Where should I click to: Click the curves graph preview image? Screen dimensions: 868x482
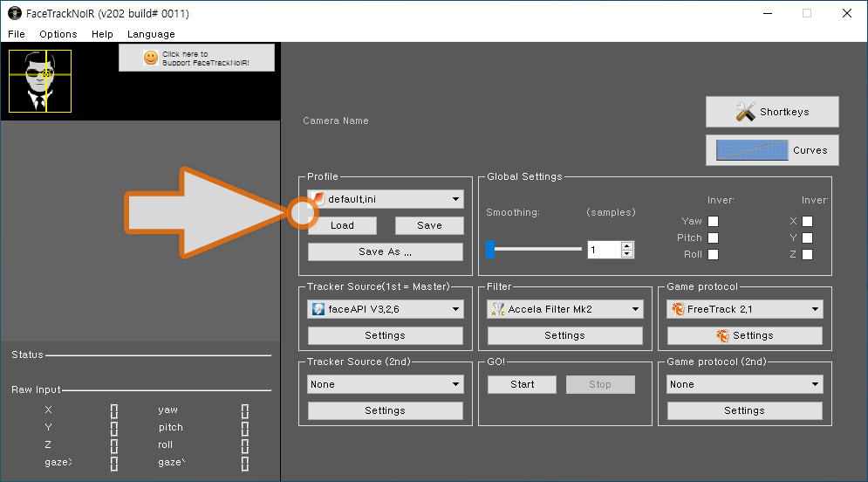click(x=752, y=150)
